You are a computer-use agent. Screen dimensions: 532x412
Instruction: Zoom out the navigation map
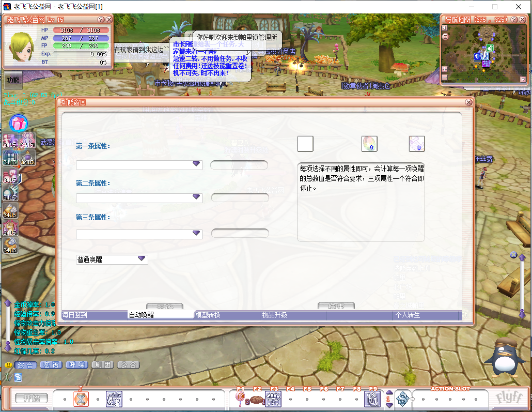click(444, 78)
